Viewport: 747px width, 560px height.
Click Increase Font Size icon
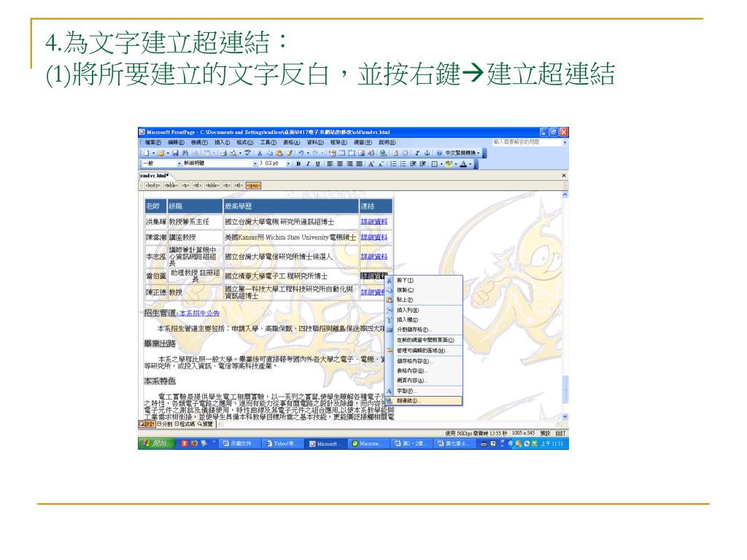tap(371, 164)
